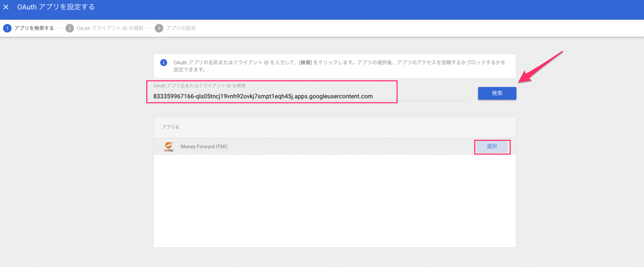
Task: Click the Money Forward ITMC app logo
Action: (x=169, y=147)
